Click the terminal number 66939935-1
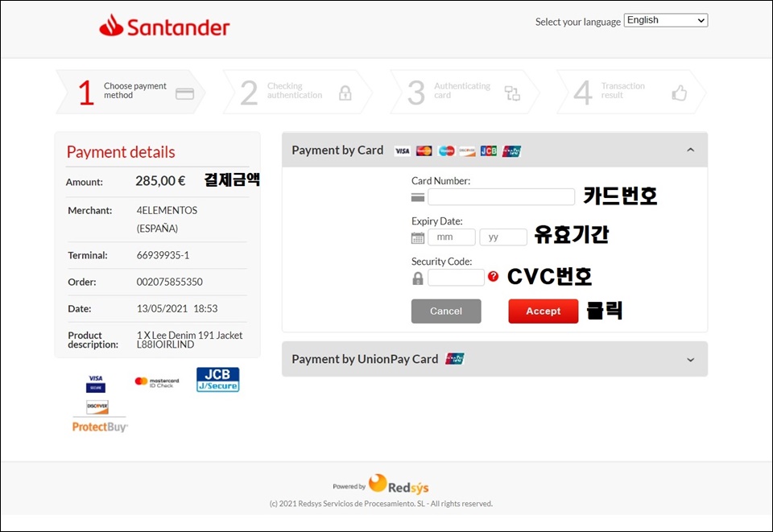773x532 pixels. click(x=163, y=255)
